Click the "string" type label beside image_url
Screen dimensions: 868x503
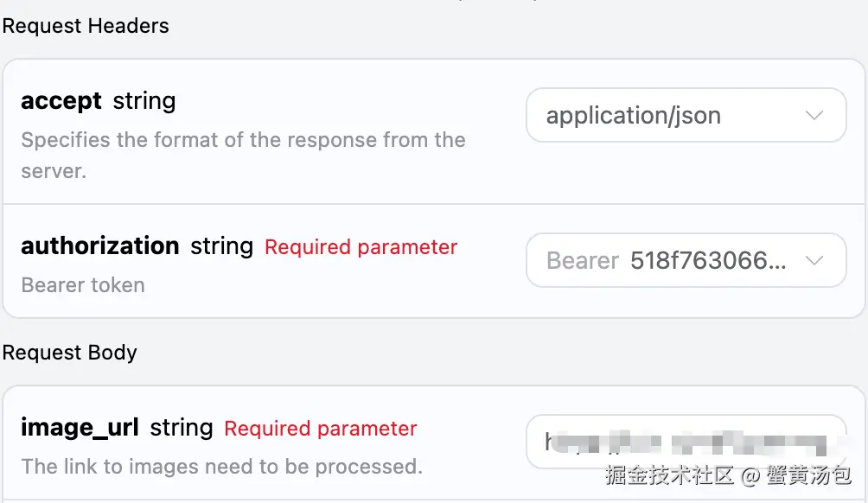click(182, 428)
